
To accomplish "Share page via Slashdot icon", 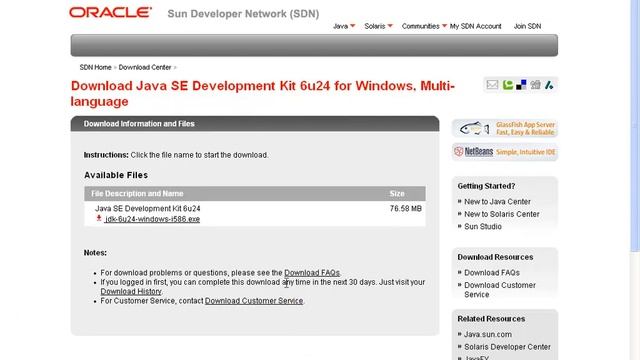I will coord(549,85).
